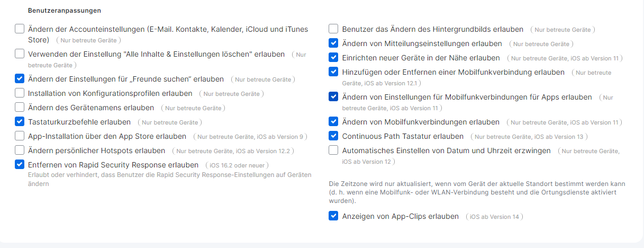The image size is (644, 248).
Task: Uncheck Mitteilungseinstellungen change option
Action: pyautogui.click(x=333, y=43)
